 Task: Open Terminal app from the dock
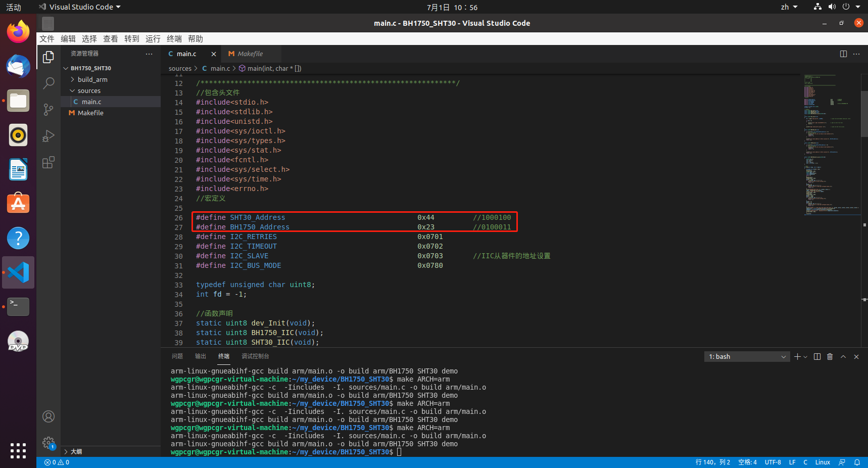pos(18,307)
